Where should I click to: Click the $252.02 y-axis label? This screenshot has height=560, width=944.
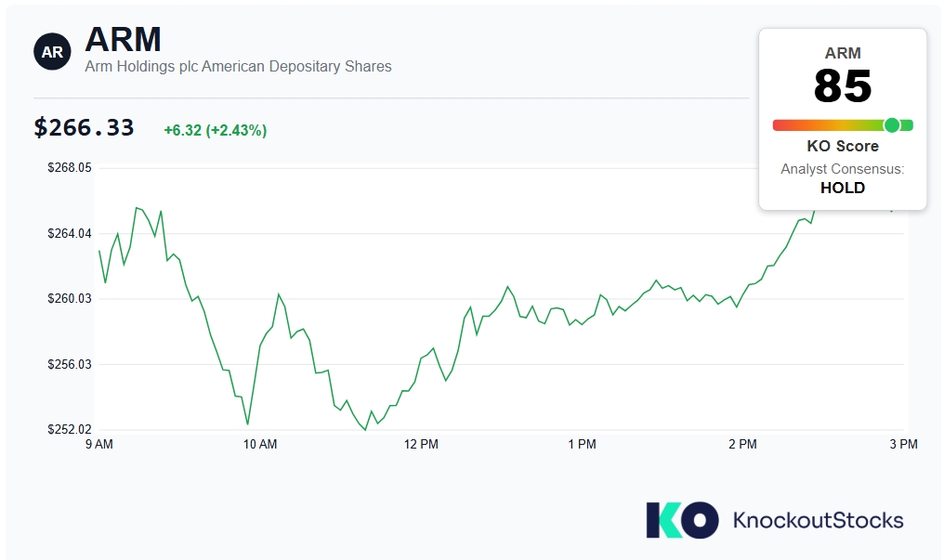click(x=70, y=429)
